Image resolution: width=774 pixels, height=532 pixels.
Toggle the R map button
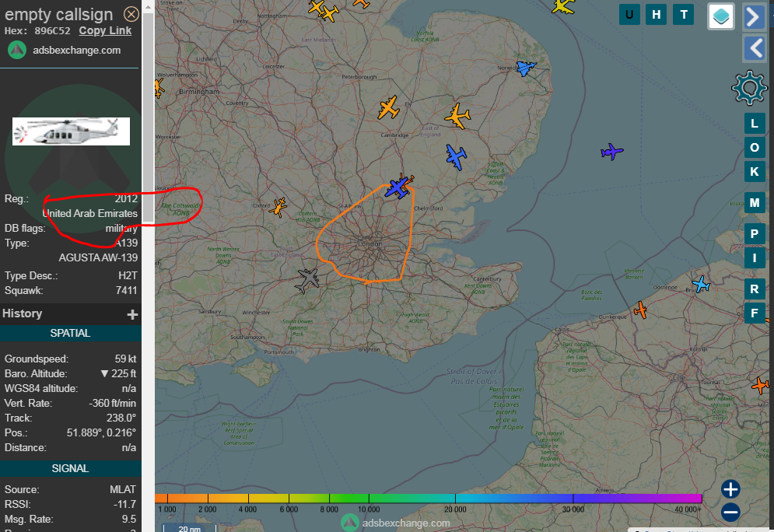coord(755,289)
